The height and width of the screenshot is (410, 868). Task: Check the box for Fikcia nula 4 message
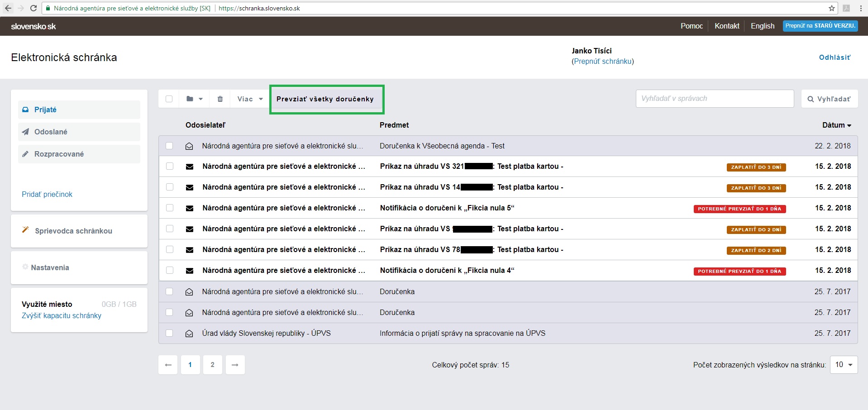coord(170,270)
